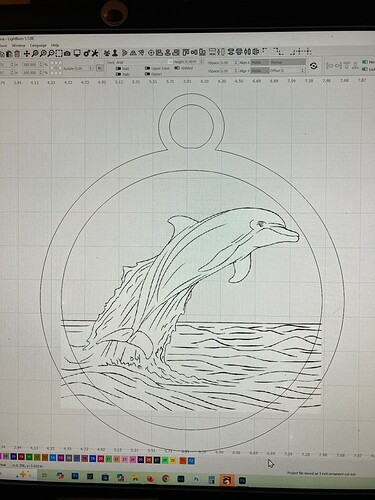Image resolution: width=375 pixels, height=500 pixels.
Task: Open the Window menu
Action: (18, 45)
